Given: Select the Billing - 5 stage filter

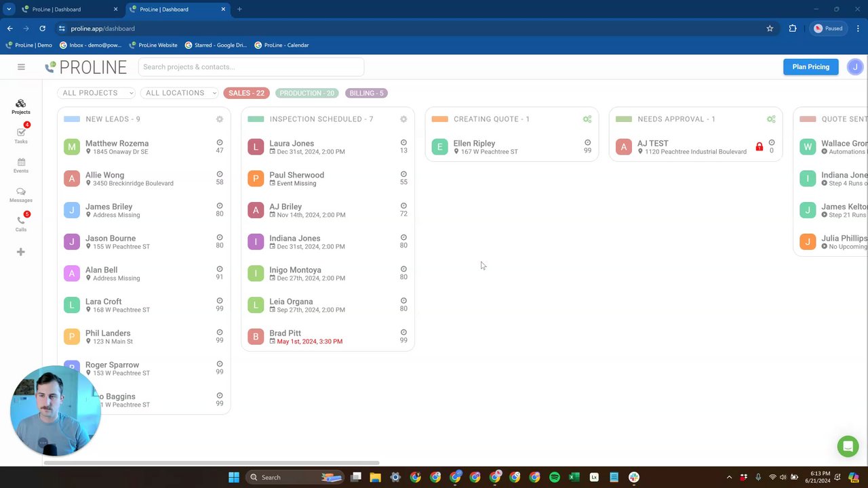Looking at the screenshot, I should tap(366, 93).
